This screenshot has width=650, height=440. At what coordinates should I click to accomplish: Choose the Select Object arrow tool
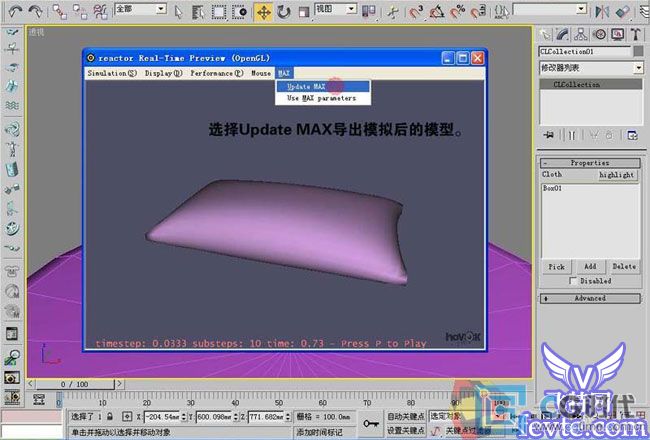(178, 12)
